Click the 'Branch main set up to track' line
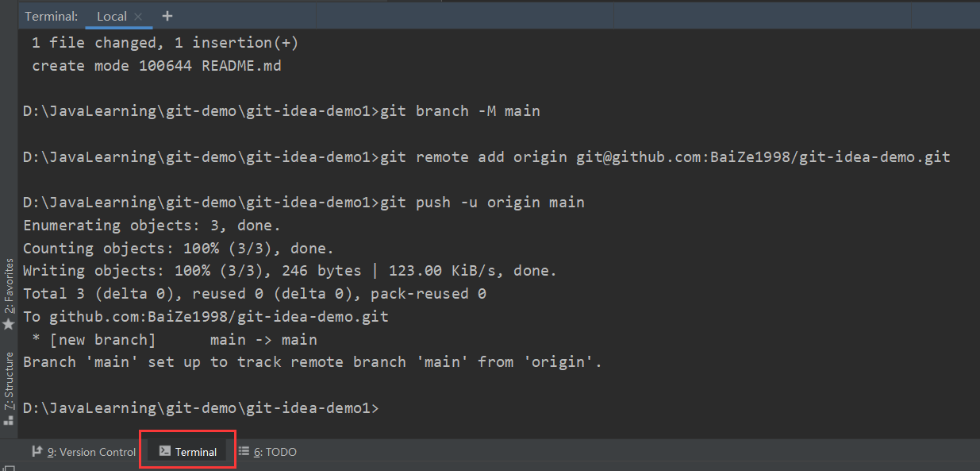980x471 pixels. (x=313, y=362)
